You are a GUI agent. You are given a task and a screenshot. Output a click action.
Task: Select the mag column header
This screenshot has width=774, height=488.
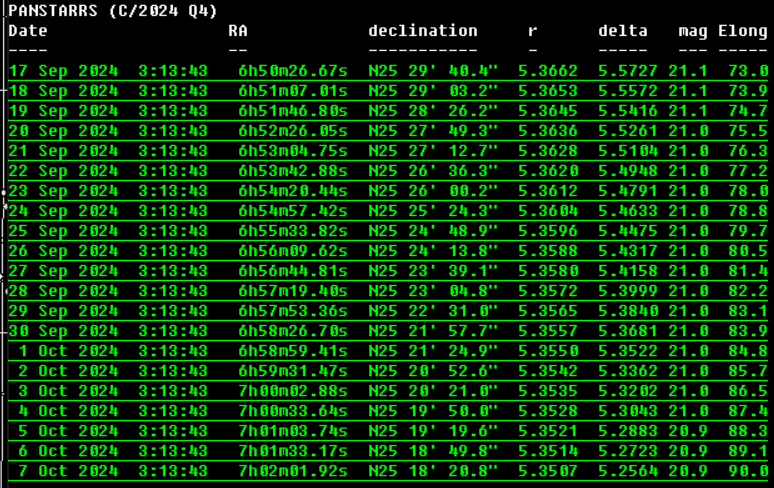tap(693, 30)
